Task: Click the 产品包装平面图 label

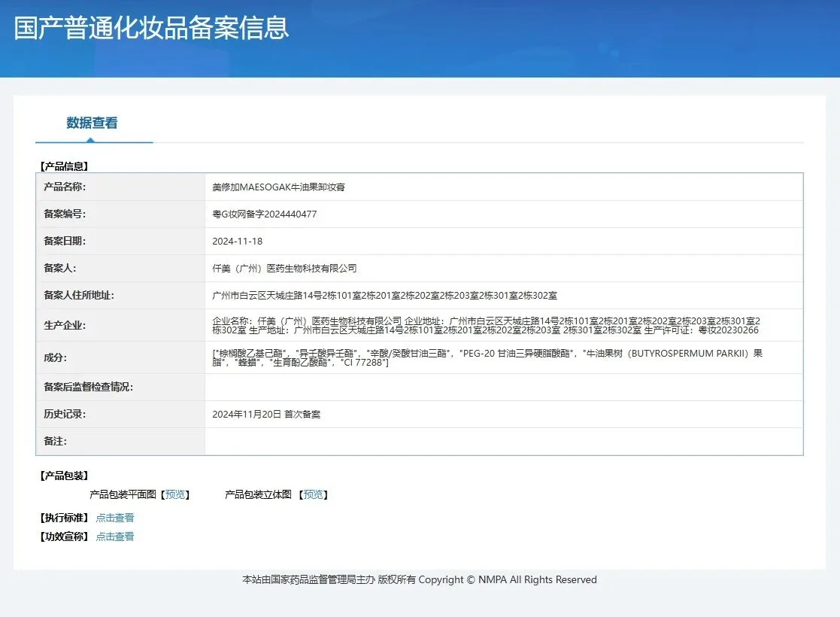Action: coord(123,494)
